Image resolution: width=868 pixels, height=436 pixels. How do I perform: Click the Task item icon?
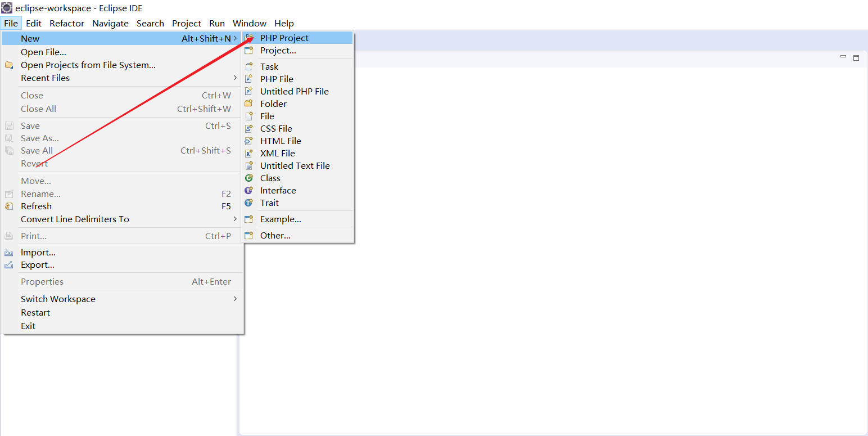point(249,66)
